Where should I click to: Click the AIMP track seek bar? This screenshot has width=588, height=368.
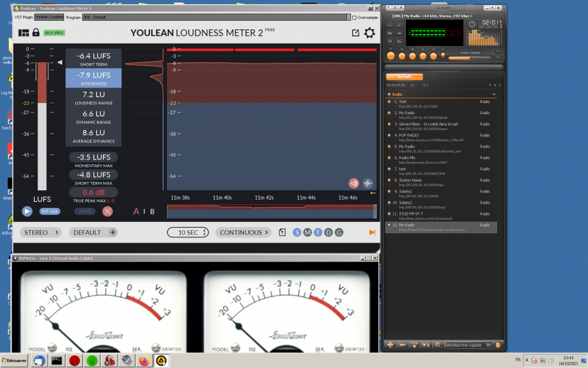(x=443, y=67)
